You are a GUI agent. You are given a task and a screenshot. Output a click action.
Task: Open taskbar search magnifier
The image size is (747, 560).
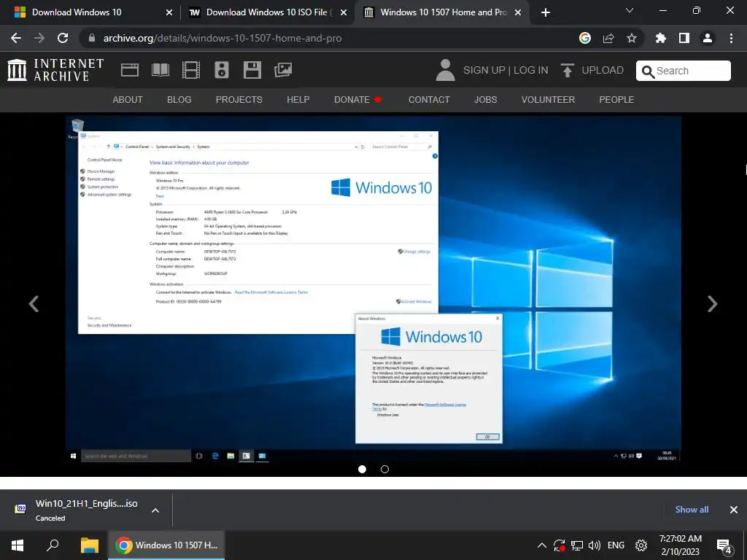click(53, 545)
